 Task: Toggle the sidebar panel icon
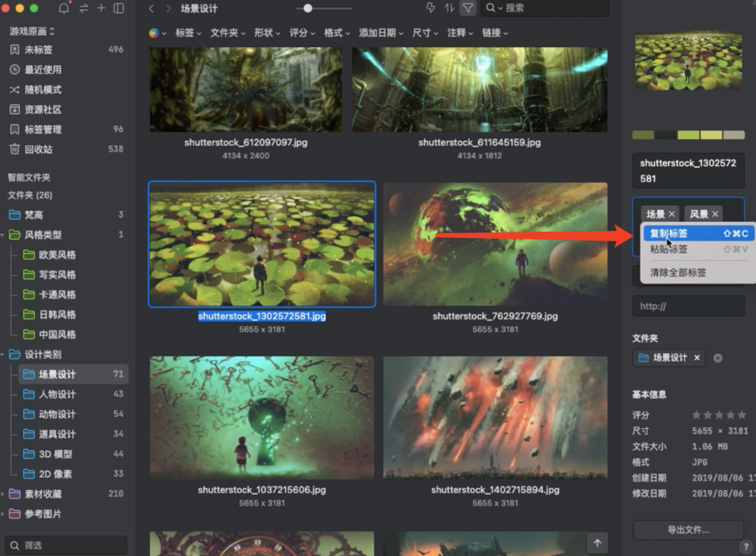[x=119, y=8]
